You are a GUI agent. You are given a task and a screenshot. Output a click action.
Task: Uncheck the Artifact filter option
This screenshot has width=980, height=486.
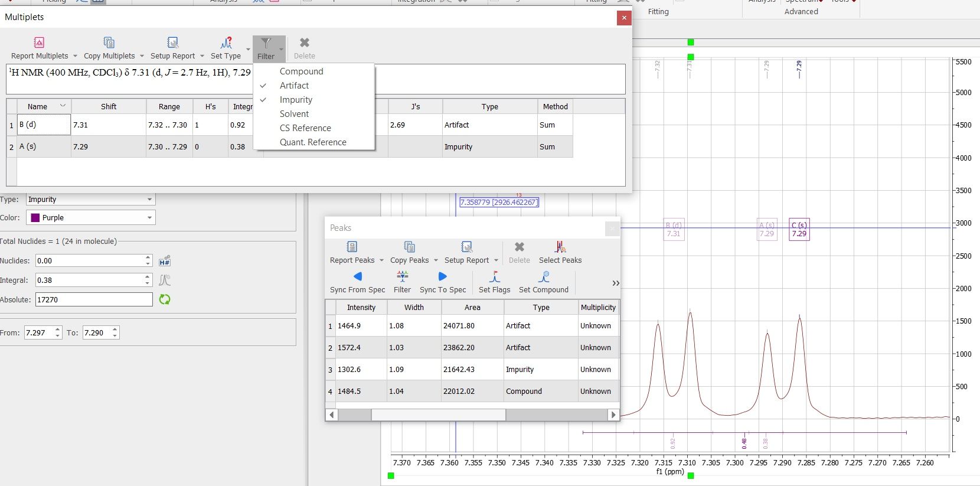tap(294, 86)
